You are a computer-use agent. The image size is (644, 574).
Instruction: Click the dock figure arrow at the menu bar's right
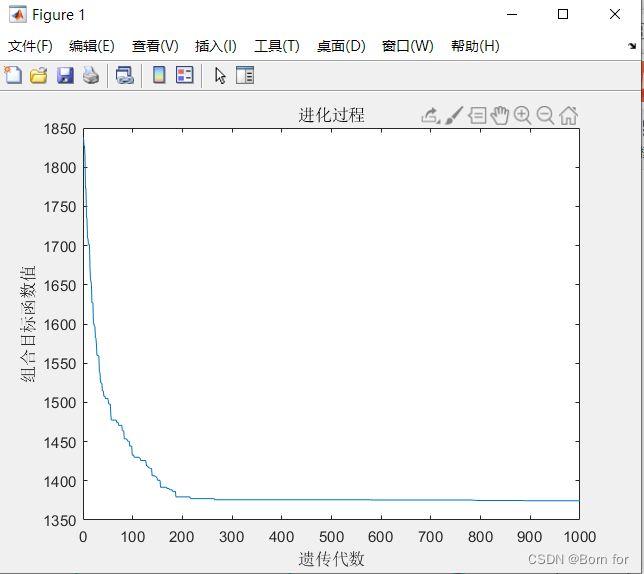click(x=632, y=46)
